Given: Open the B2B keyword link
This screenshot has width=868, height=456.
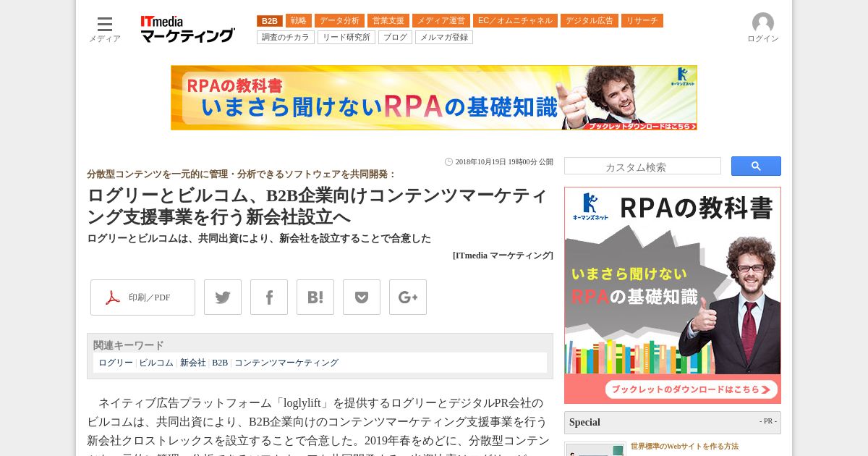Looking at the screenshot, I should tap(220, 363).
